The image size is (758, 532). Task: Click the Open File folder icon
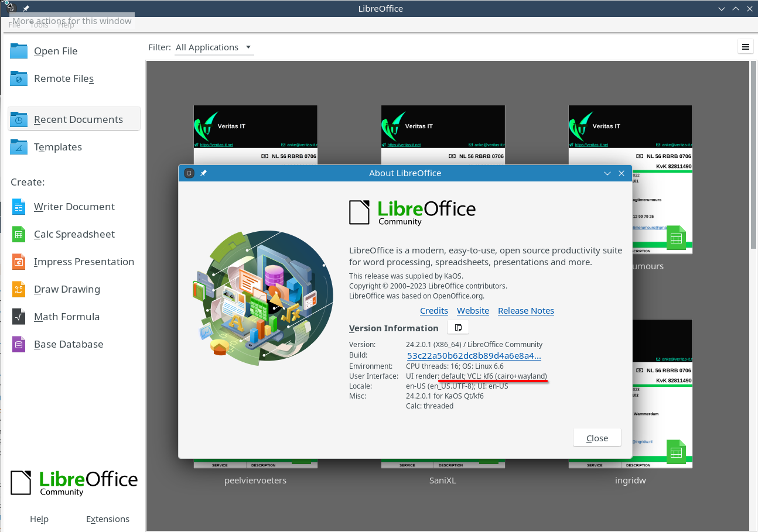[x=19, y=51]
